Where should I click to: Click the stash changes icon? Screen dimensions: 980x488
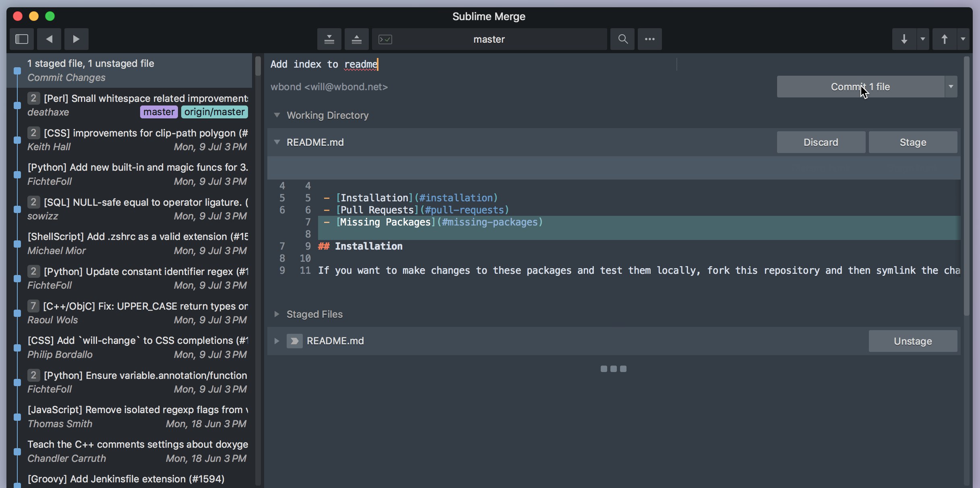point(329,39)
